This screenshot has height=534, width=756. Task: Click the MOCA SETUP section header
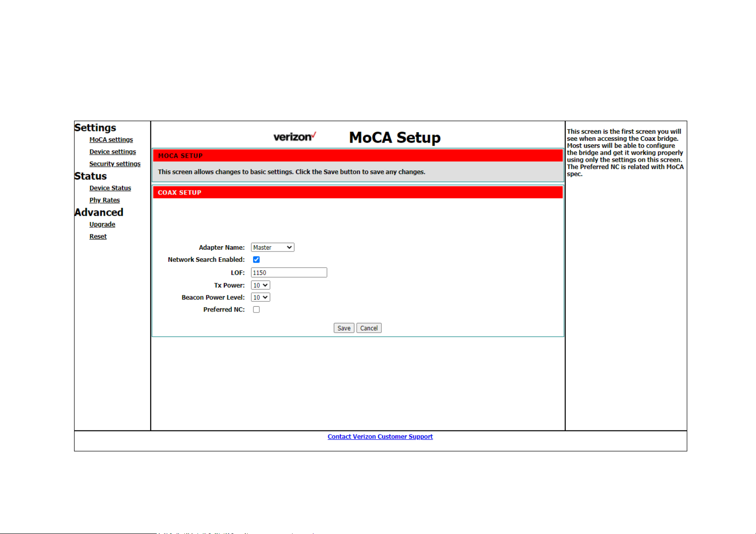pyautogui.click(x=358, y=156)
